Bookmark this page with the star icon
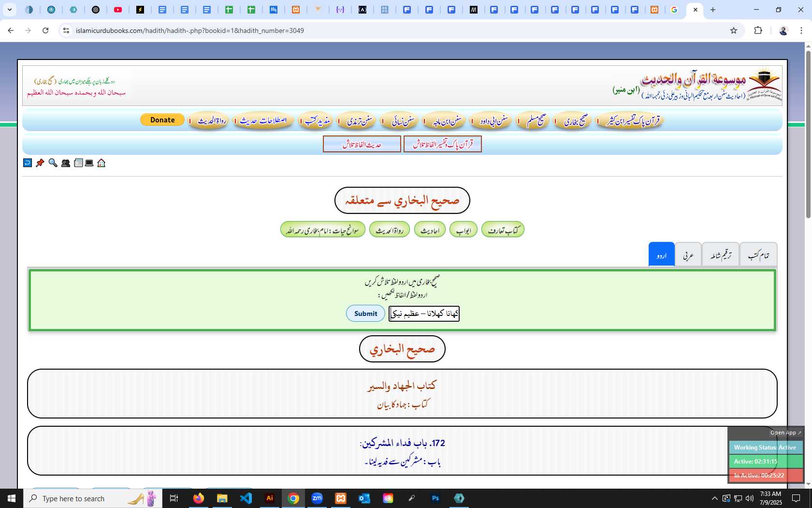This screenshot has width=812, height=508. pyautogui.click(x=734, y=30)
